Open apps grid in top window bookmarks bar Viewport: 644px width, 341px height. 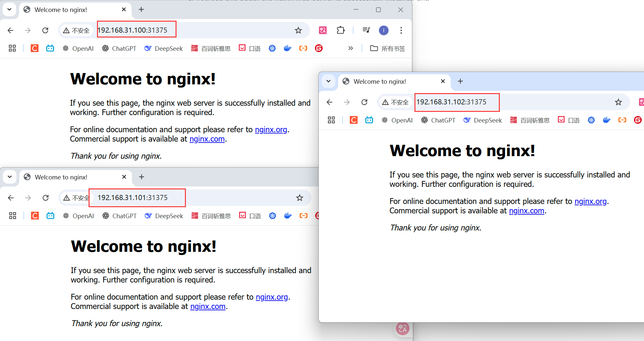pyautogui.click(x=12, y=48)
